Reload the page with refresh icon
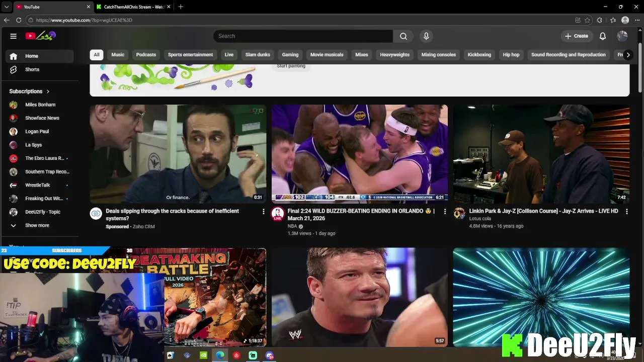 click(x=19, y=20)
